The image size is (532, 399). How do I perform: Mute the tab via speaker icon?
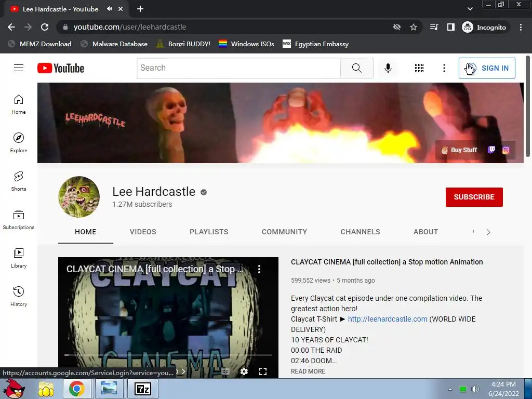109,9
